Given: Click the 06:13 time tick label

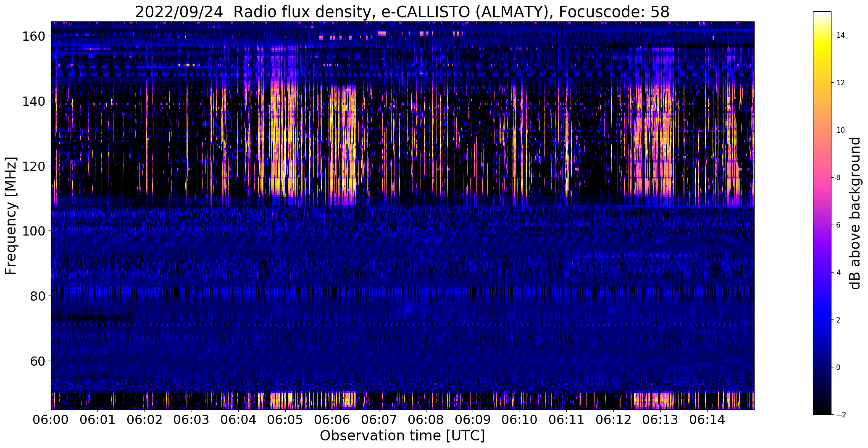Looking at the screenshot, I should point(660,419).
